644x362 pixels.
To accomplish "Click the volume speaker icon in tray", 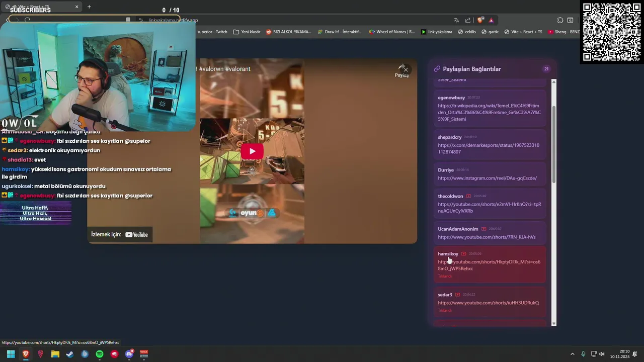I will 602,354.
